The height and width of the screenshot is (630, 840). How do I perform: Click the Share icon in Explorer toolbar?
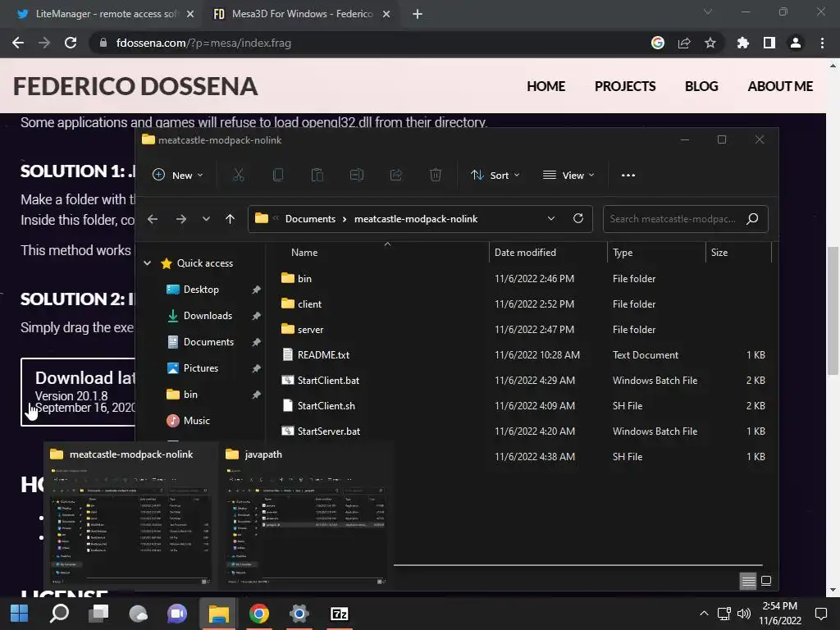(396, 176)
